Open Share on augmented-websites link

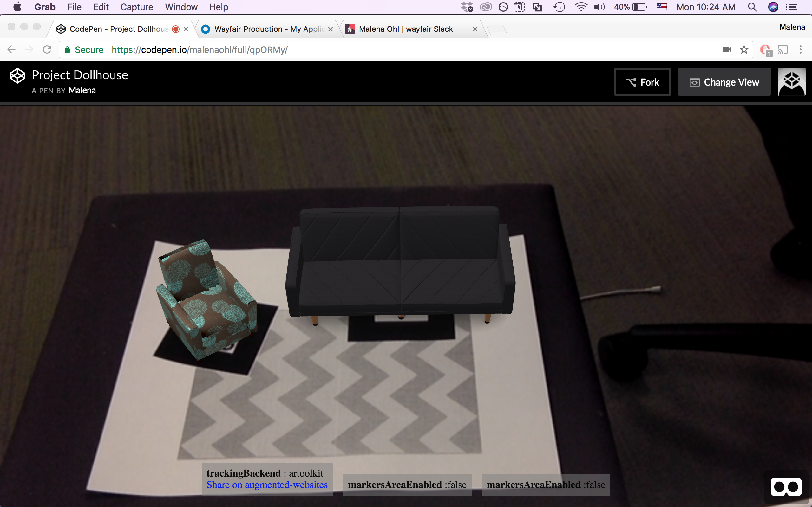point(267,485)
